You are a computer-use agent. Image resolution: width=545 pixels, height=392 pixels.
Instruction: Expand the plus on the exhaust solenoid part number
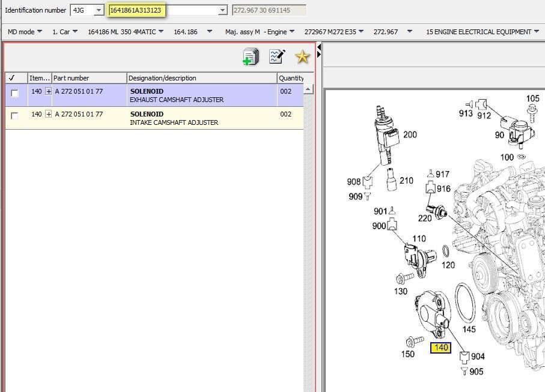[x=49, y=91]
